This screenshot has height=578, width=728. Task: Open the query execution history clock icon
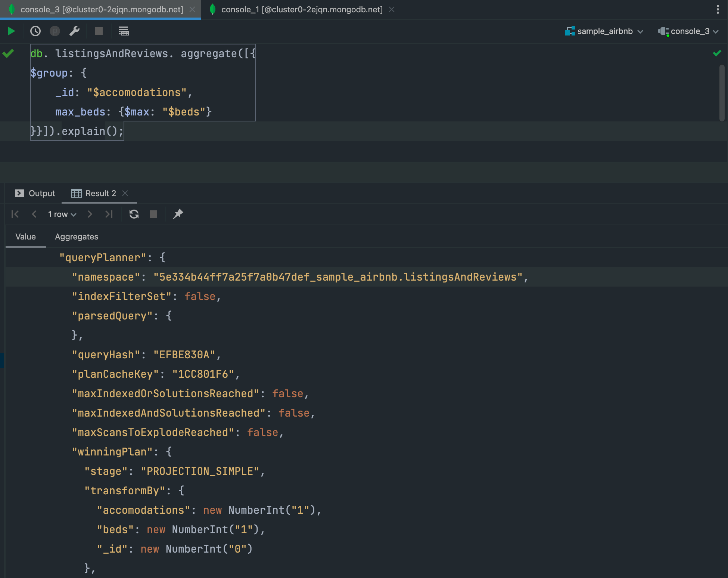click(35, 31)
